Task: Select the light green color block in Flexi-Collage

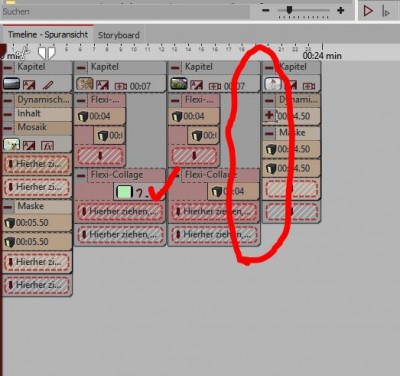Action: [124, 192]
